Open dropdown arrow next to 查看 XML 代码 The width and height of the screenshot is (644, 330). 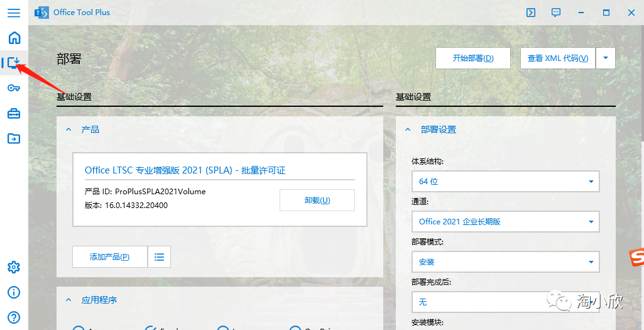(x=606, y=58)
